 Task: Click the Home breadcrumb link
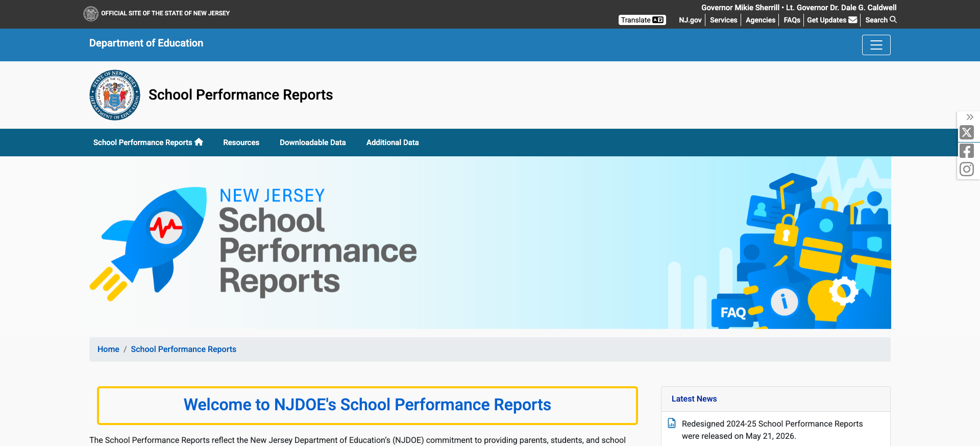click(x=108, y=349)
